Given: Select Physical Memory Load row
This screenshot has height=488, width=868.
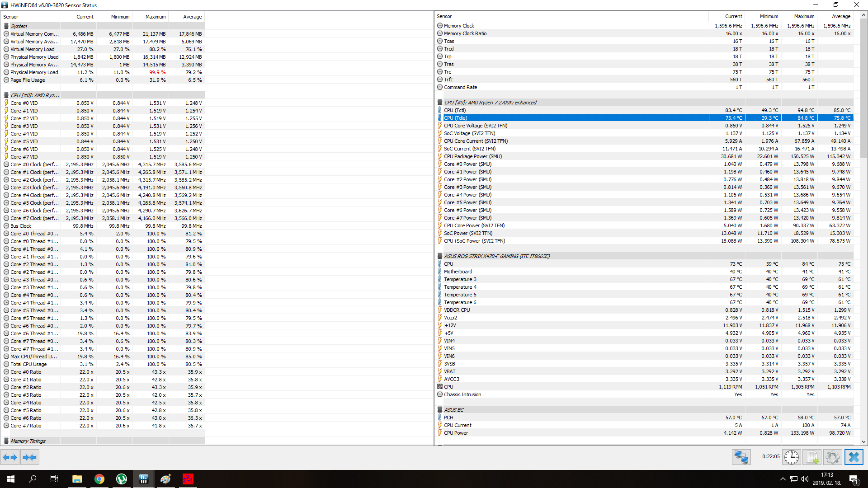Looking at the screenshot, I should coord(103,72).
